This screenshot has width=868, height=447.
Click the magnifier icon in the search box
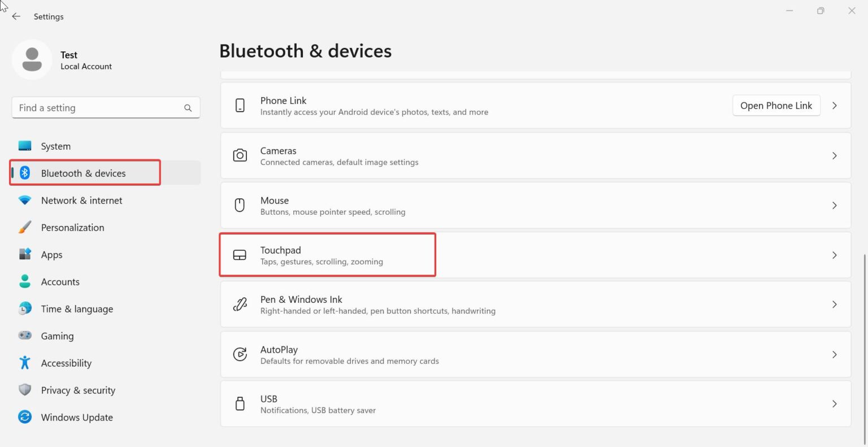188,107
